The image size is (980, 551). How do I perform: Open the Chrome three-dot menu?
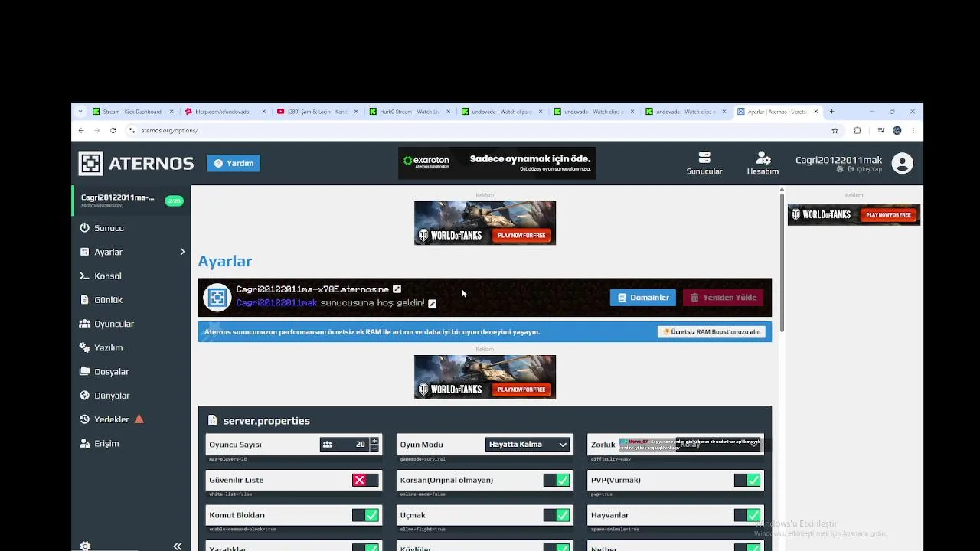[913, 130]
